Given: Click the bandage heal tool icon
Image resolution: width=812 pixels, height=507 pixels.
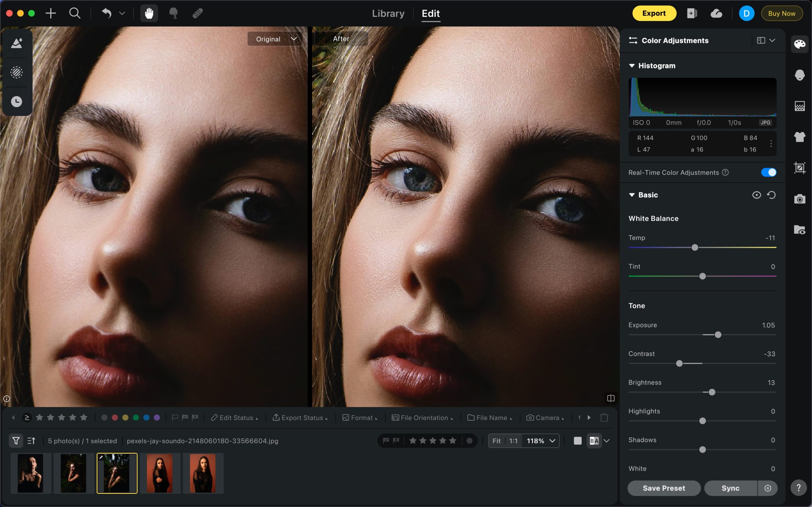Looking at the screenshot, I should click(x=198, y=13).
